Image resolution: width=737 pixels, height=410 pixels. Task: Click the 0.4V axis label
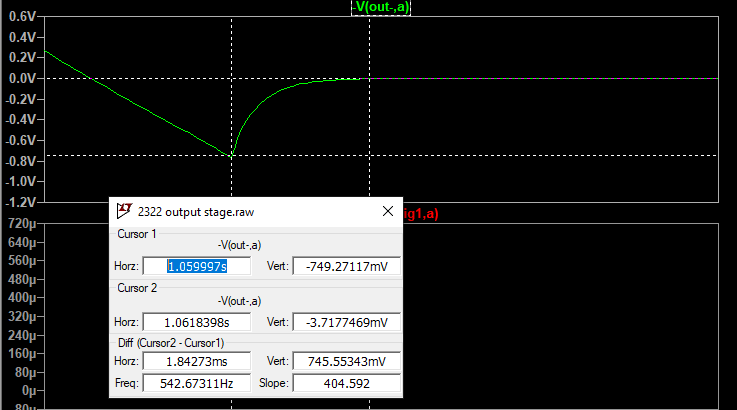(22, 37)
